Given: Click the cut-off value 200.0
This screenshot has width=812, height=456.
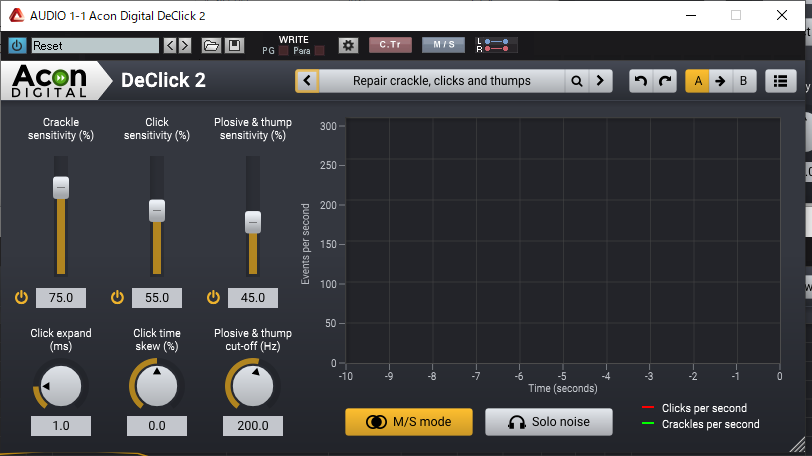Looking at the screenshot, I should tap(253, 426).
